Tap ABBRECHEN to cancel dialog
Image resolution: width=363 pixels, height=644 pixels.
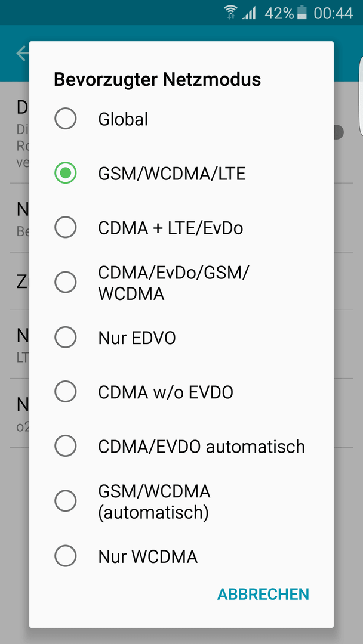pyautogui.click(x=263, y=594)
